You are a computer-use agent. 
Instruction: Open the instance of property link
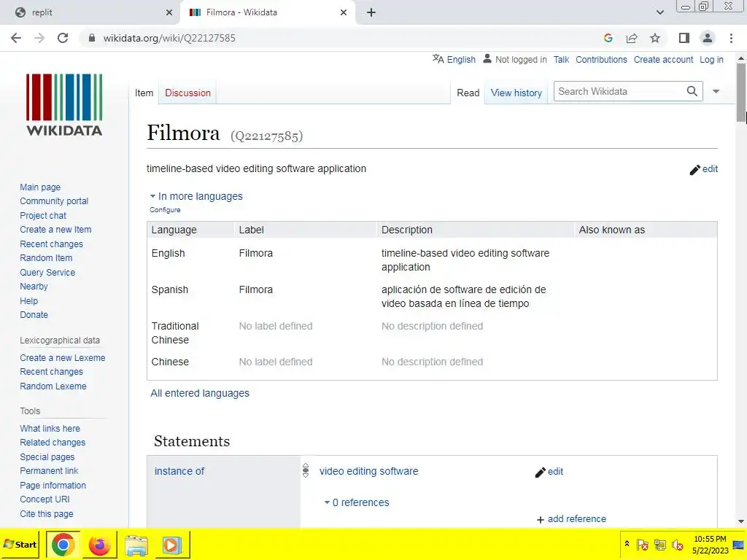pyautogui.click(x=179, y=471)
